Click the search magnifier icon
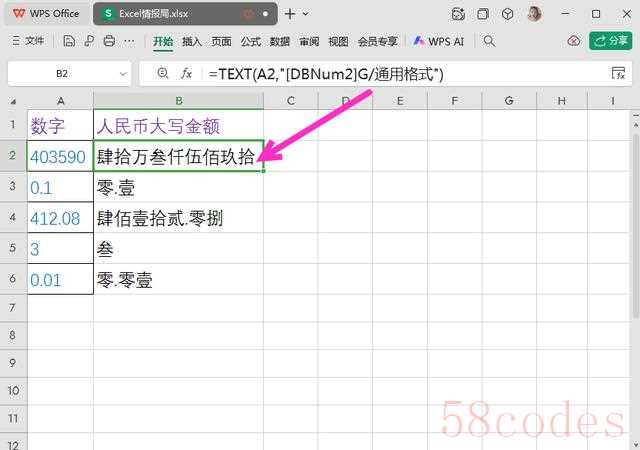Screen dimensions: 640x450 click(489, 42)
